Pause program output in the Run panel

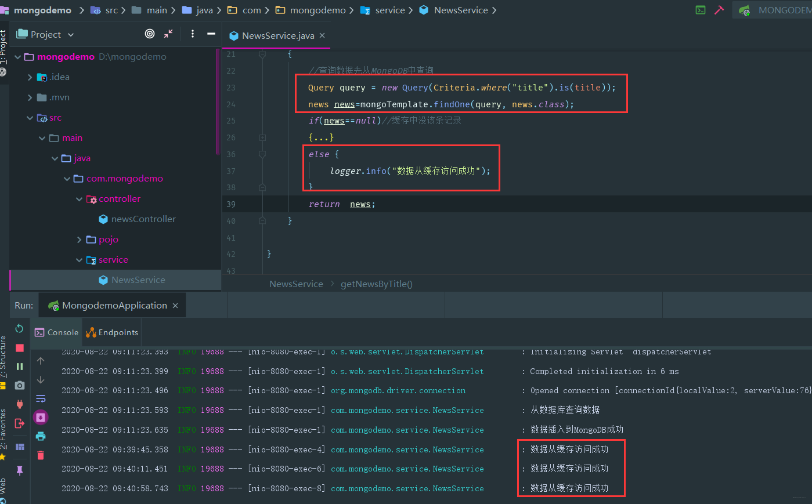tap(19, 367)
